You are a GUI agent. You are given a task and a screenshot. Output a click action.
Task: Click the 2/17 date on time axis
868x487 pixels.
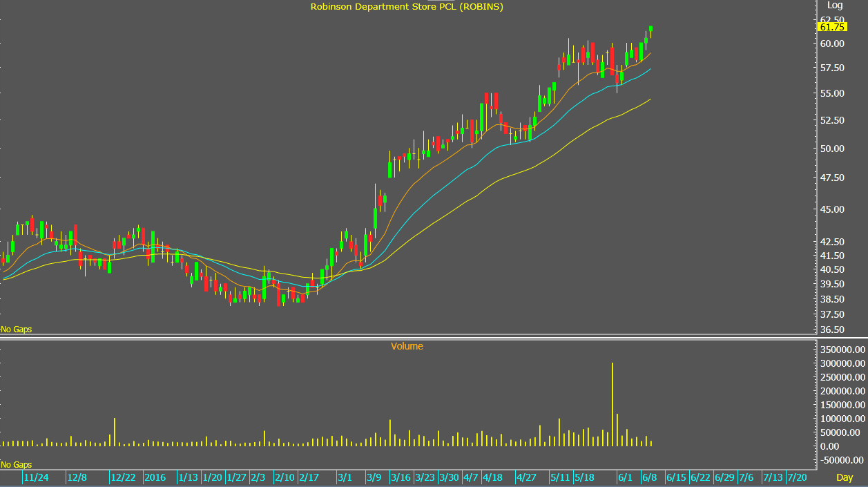[309, 477]
